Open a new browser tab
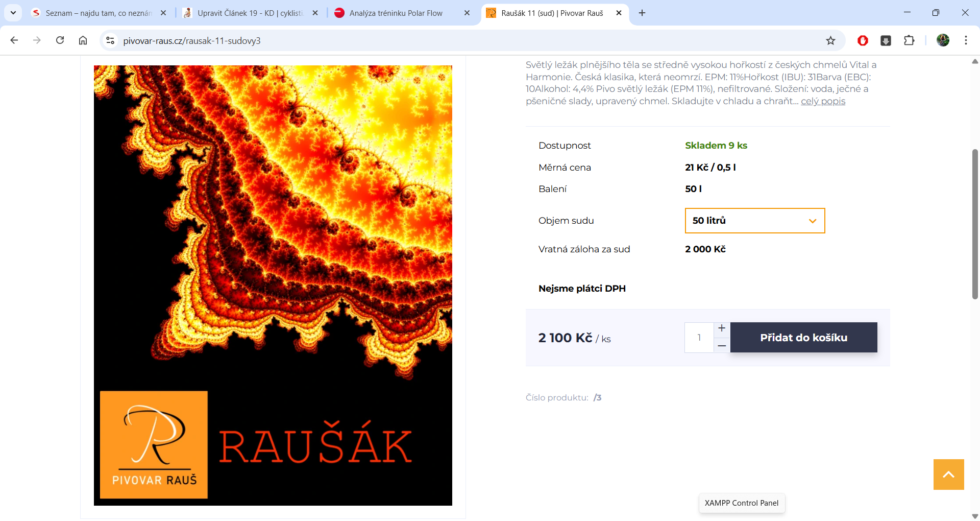The image size is (980, 521). pyautogui.click(x=642, y=13)
